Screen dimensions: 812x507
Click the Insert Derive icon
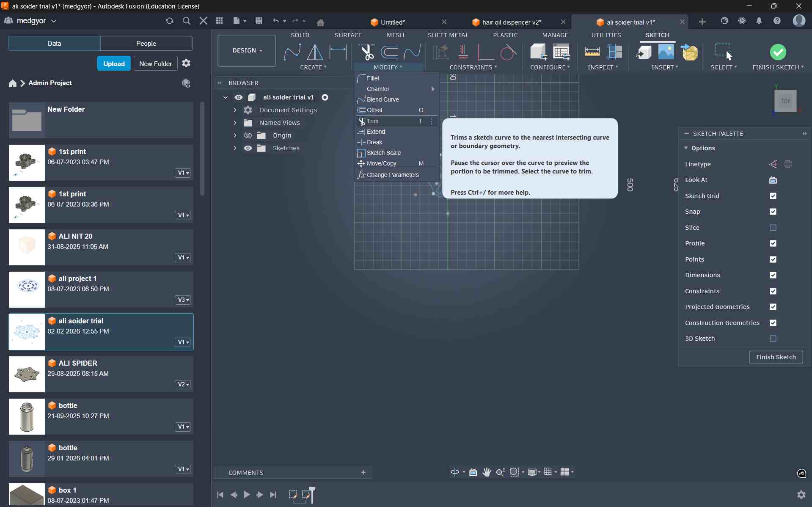coord(644,52)
